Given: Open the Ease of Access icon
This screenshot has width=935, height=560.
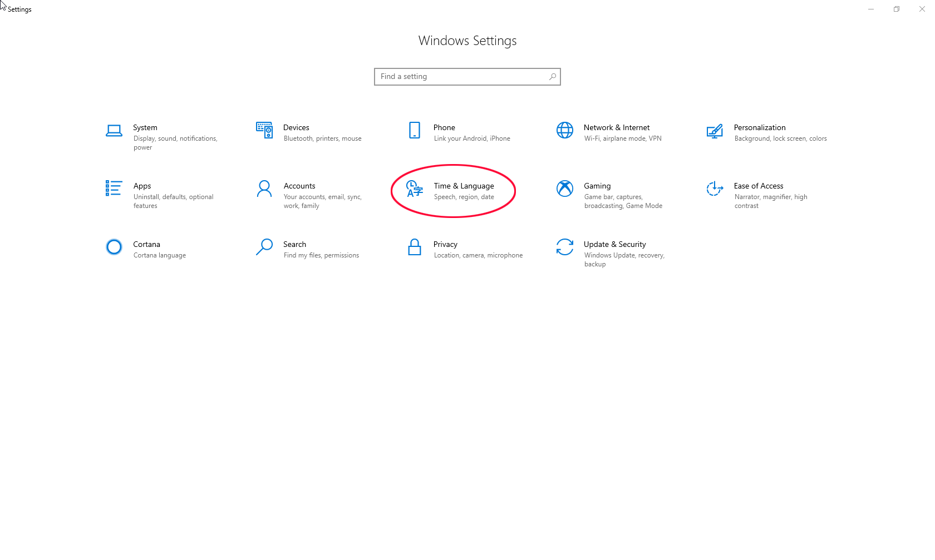Looking at the screenshot, I should [715, 189].
